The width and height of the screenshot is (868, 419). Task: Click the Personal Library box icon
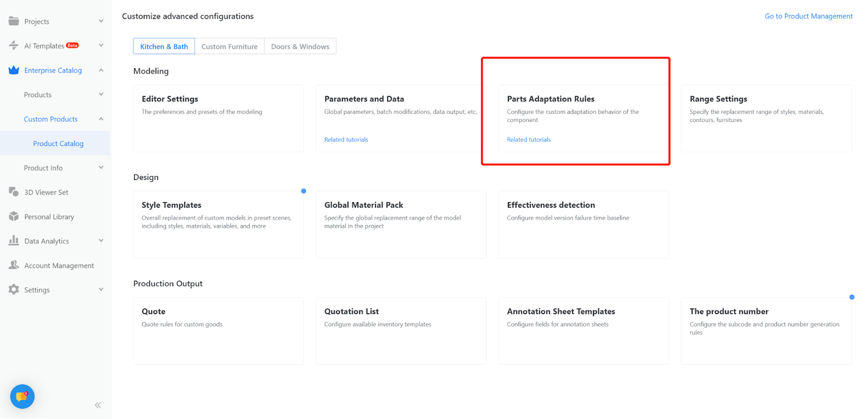click(14, 216)
